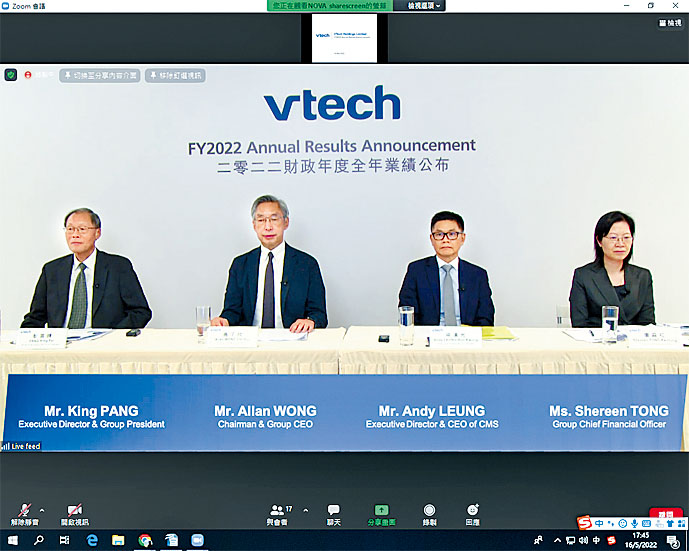Select the VTech shared slide thumbnail
The height and width of the screenshot is (551, 689).
tap(344, 38)
